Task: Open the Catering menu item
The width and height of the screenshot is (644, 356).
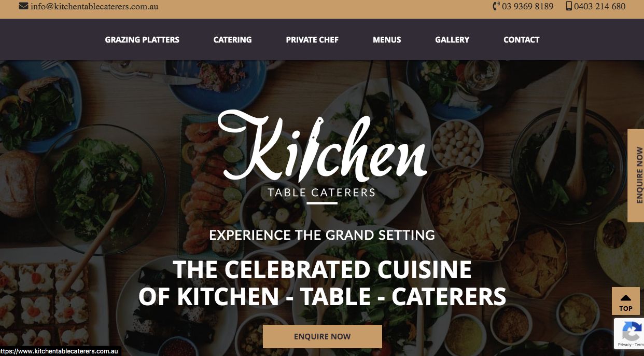Action: 232,39
